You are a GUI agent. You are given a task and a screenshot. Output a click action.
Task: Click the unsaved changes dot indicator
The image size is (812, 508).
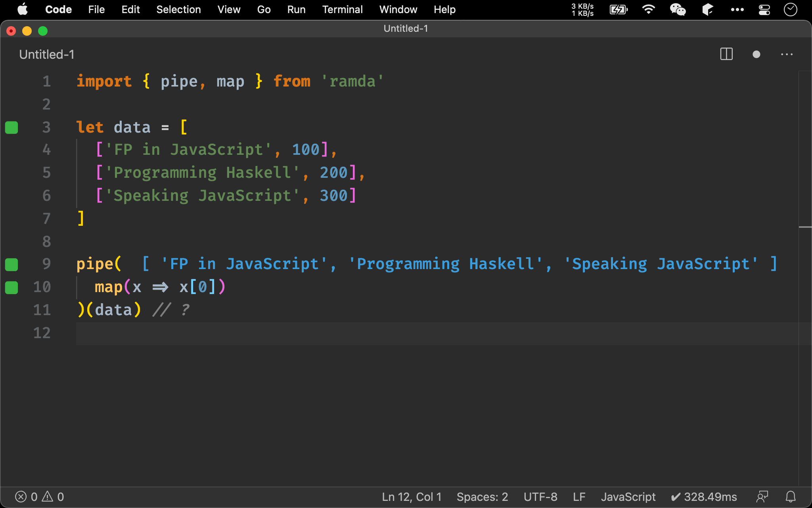[x=756, y=54]
